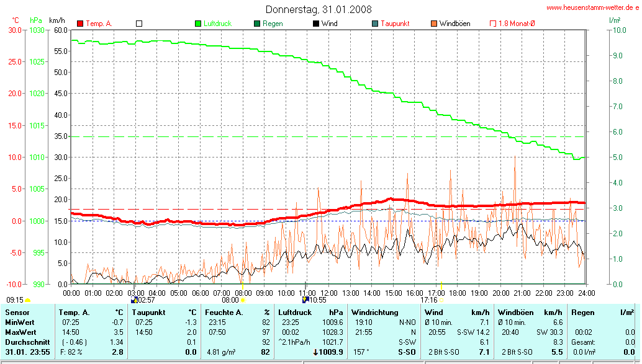
Task: Click the sun icon next to 17:16
Action: click(441, 300)
